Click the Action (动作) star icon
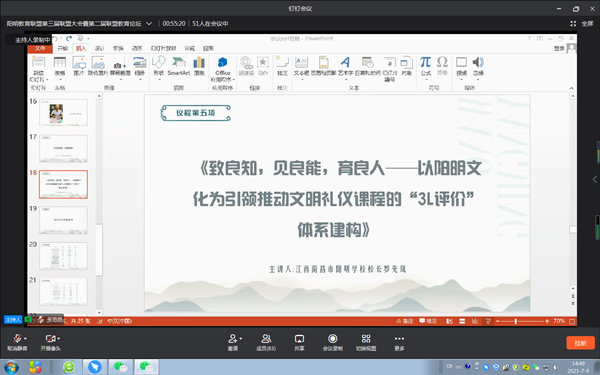 tap(263, 62)
